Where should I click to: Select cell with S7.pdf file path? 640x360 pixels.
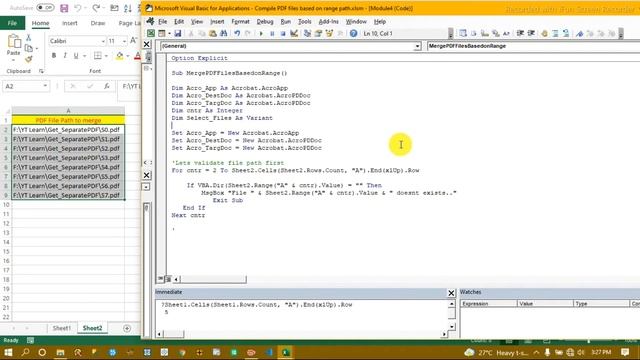(68, 195)
